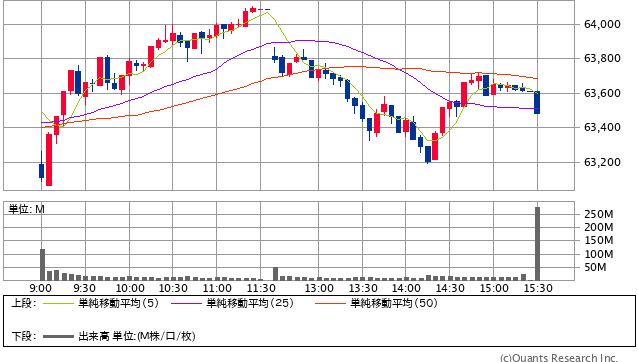Click the 250M volume axis label
Viewport: 638px width, 362px height.
click(x=599, y=214)
